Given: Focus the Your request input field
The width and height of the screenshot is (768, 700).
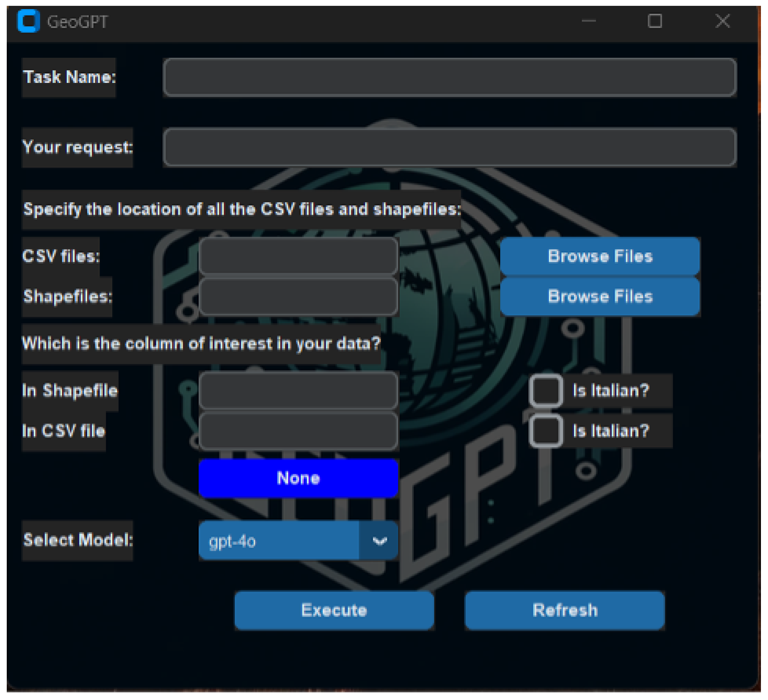Looking at the screenshot, I should tap(449, 147).
